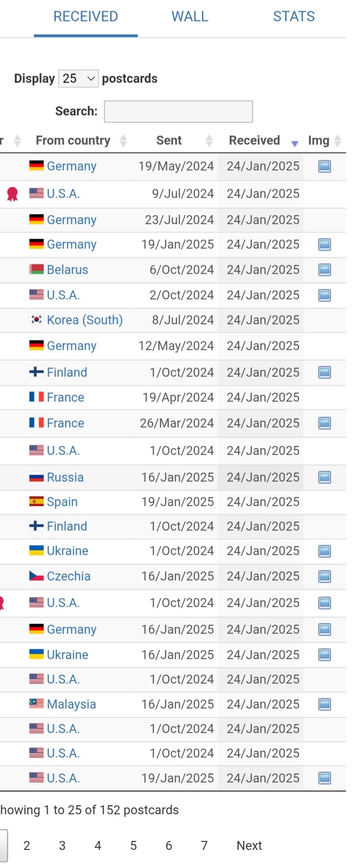The height and width of the screenshot is (868, 362).
Task: Open image icon for the top Germany row
Action: 324,166
